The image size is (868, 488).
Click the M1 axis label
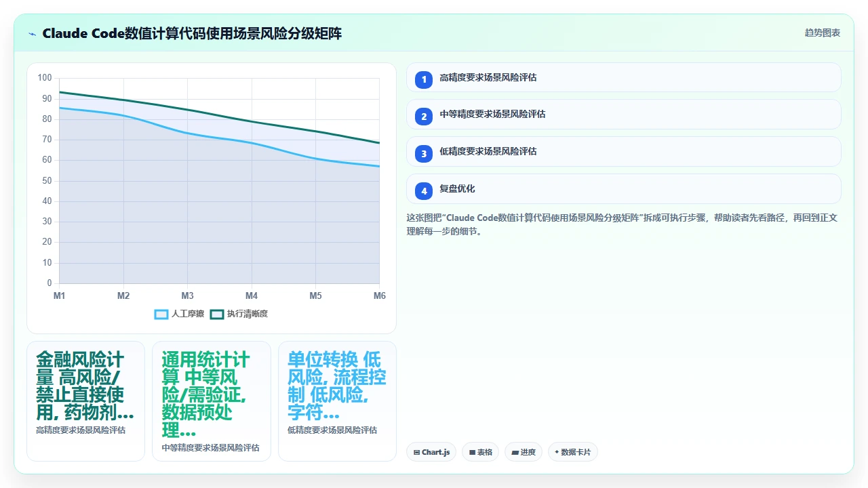(x=59, y=296)
